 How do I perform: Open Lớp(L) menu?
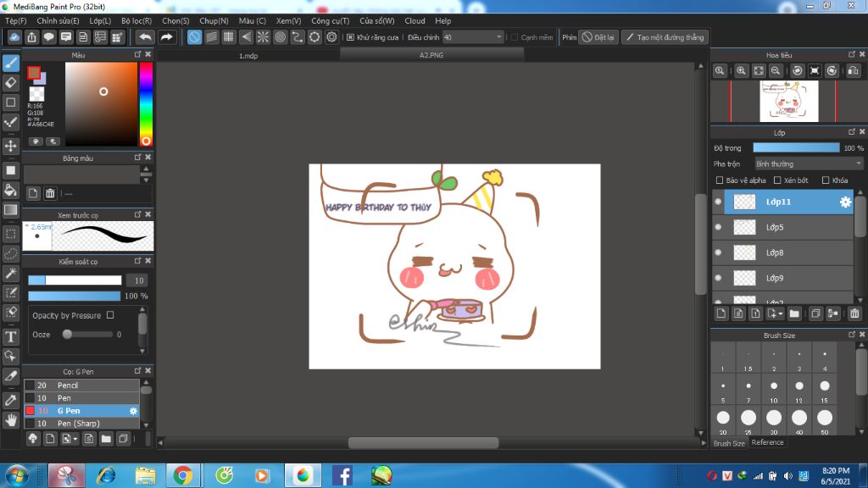(x=100, y=20)
